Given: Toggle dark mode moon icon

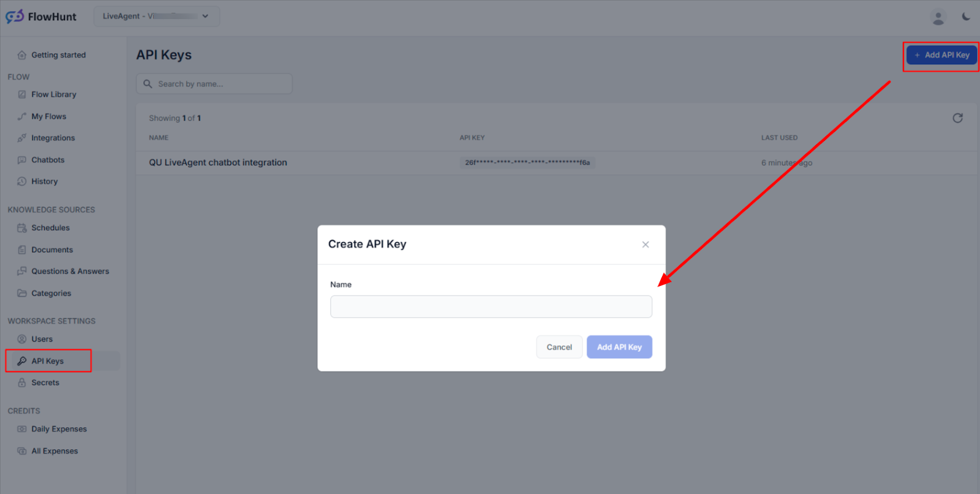Looking at the screenshot, I should (966, 17).
